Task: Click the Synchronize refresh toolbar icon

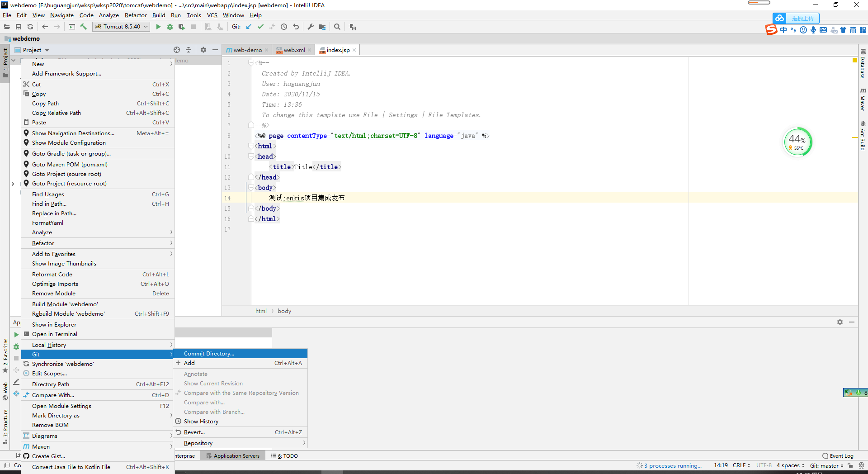Action: [30, 27]
